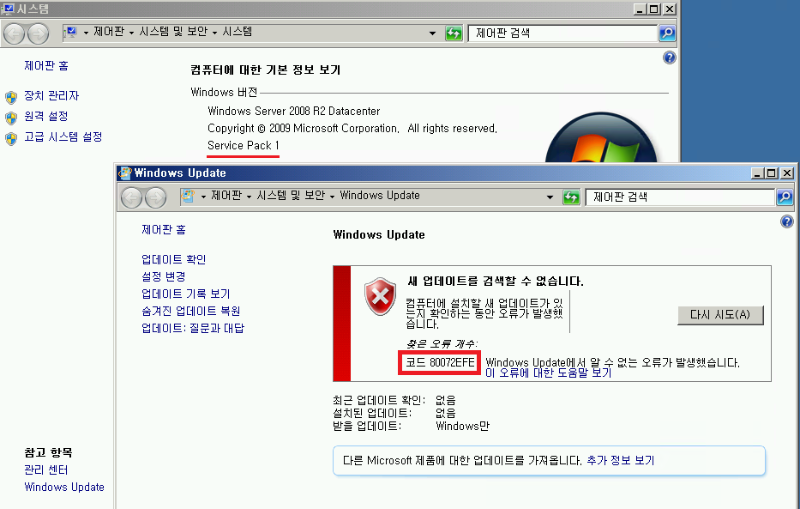Expand the System window address bar dropdown
The height and width of the screenshot is (509, 800).
coord(432,33)
